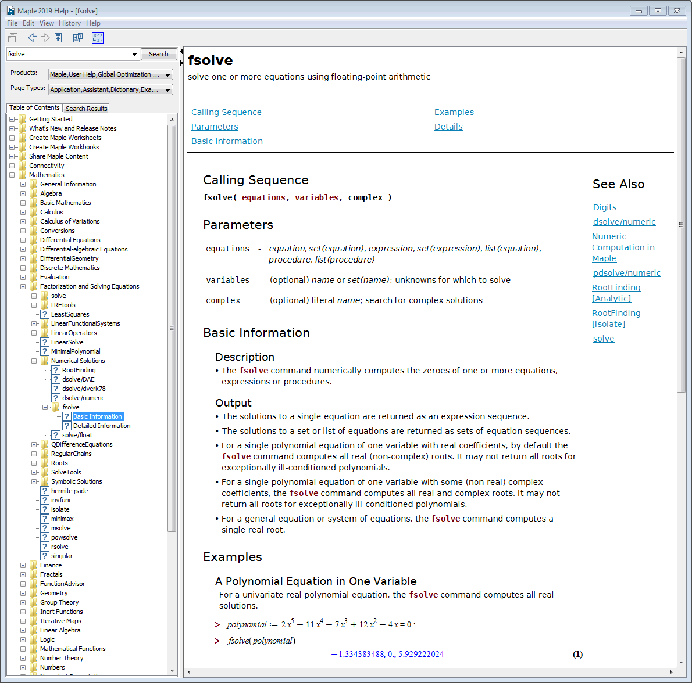Click the highlighted rightmost toolbar icon
The image size is (692, 683).
pyautogui.click(x=98, y=38)
